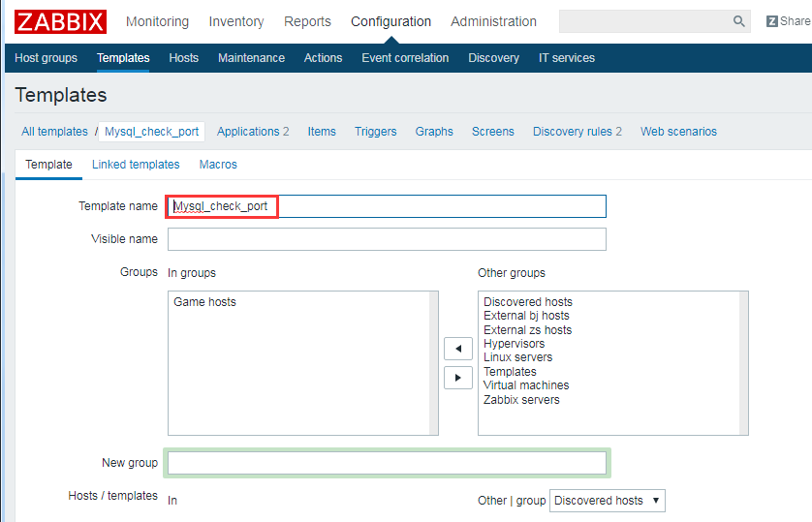Focus the New group text field

click(387, 464)
